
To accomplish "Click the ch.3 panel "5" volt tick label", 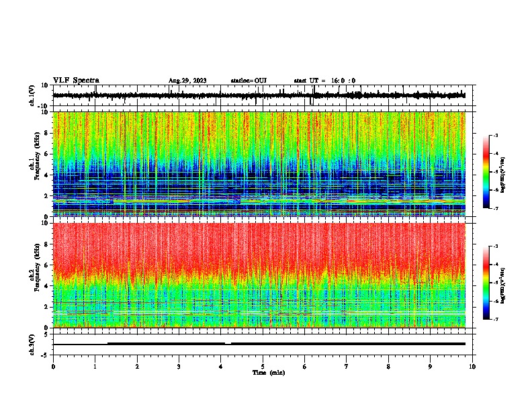I will point(47,334).
